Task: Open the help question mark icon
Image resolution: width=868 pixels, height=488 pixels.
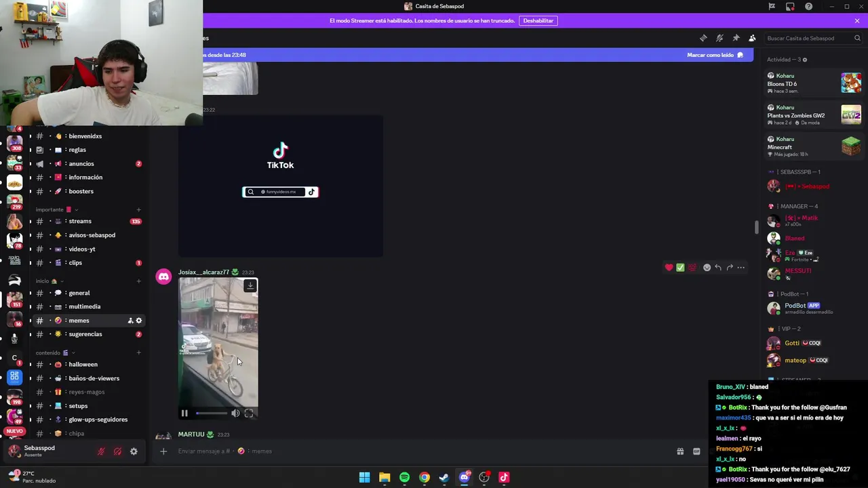Action: tap(808, 7)
